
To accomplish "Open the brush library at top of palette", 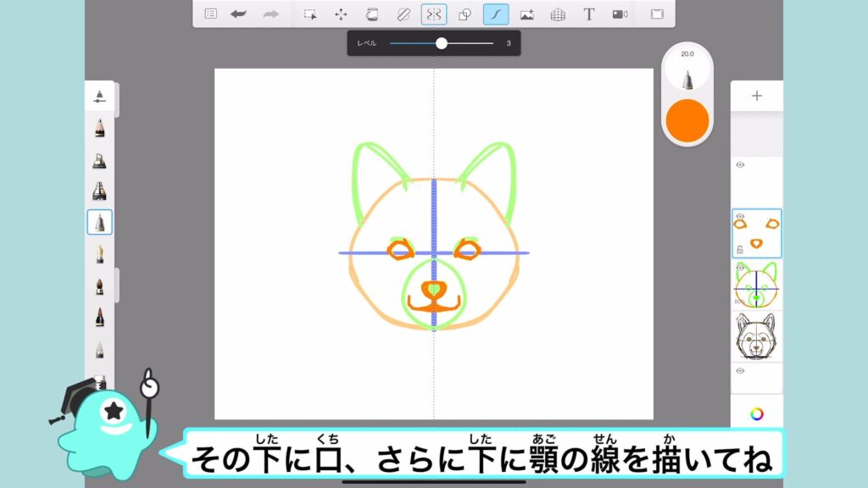I will click(99, 96).
